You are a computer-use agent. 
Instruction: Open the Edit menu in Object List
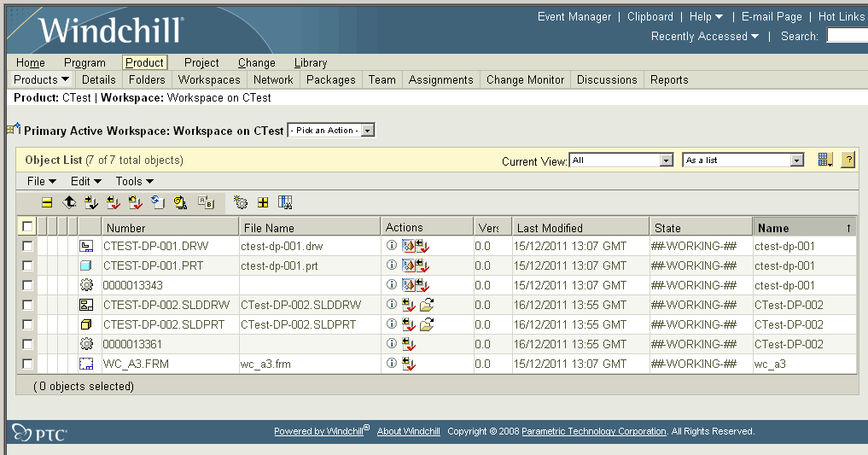pyautogui.click(x=86, y=181)
